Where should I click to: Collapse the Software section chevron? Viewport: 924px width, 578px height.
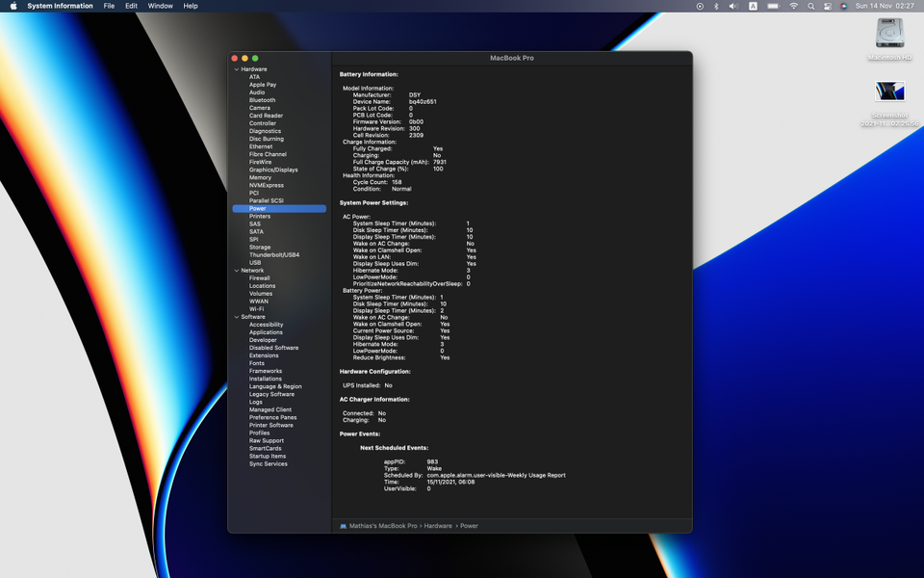tap(237, 317)
